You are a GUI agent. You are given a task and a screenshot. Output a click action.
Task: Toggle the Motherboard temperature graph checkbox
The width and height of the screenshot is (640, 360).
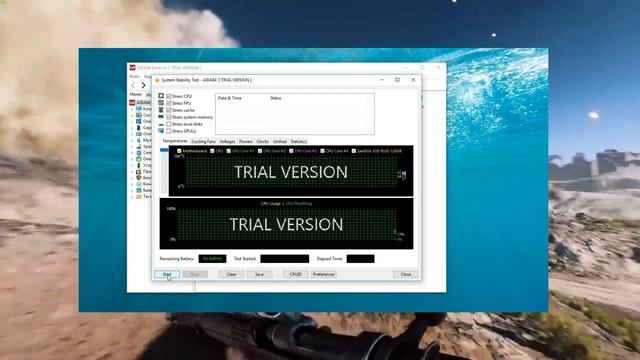pyautogui.click(x=179, y=151)
